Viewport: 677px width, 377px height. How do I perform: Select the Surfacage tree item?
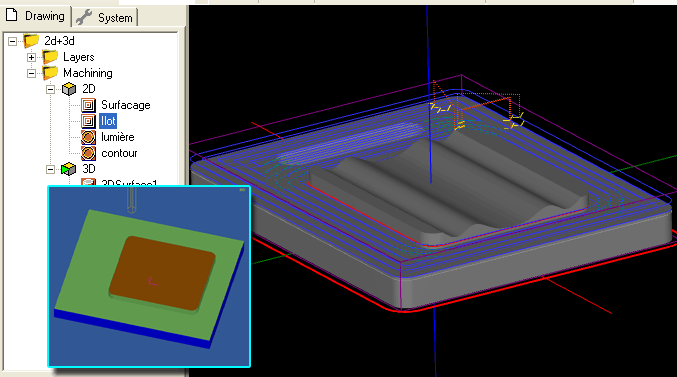coord(126,105)
